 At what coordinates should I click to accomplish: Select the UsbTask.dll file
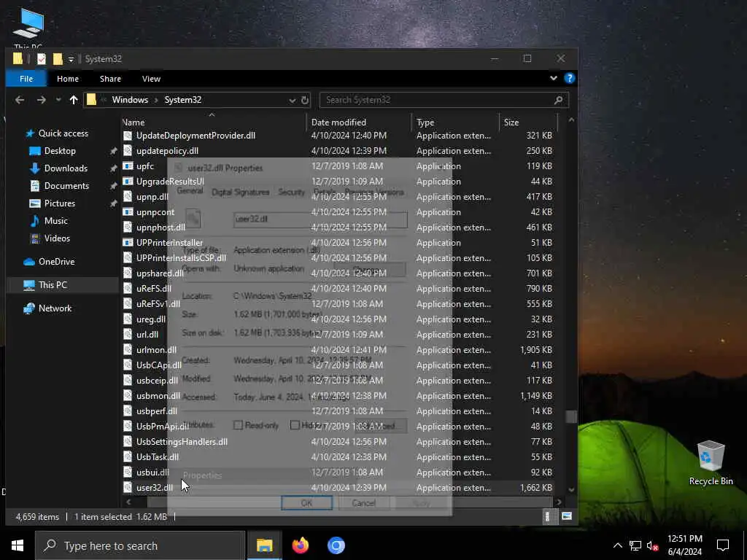tap(158, 457)
